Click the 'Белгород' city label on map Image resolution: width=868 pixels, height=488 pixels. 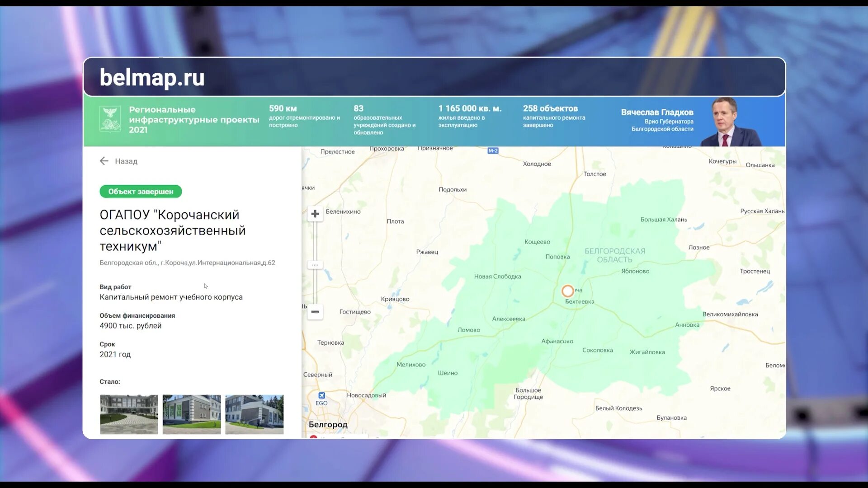click(x=328, y=425)
